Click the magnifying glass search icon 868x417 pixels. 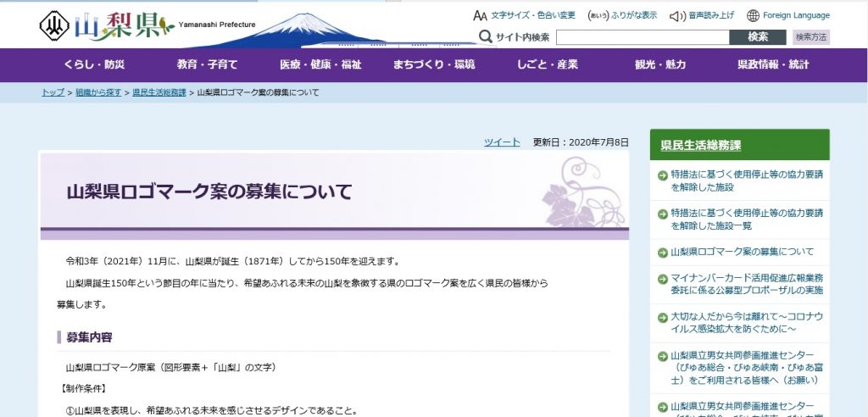[x=486, y=37]
